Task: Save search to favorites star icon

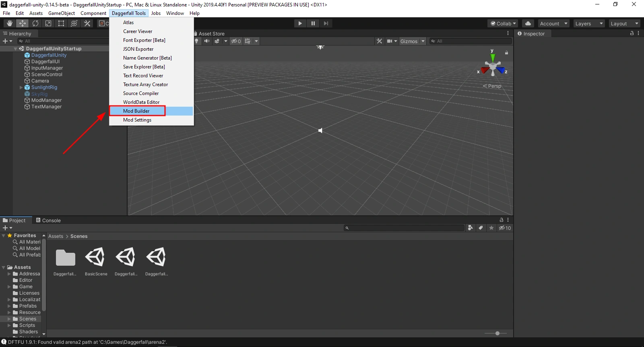Action: click(491, 228)
